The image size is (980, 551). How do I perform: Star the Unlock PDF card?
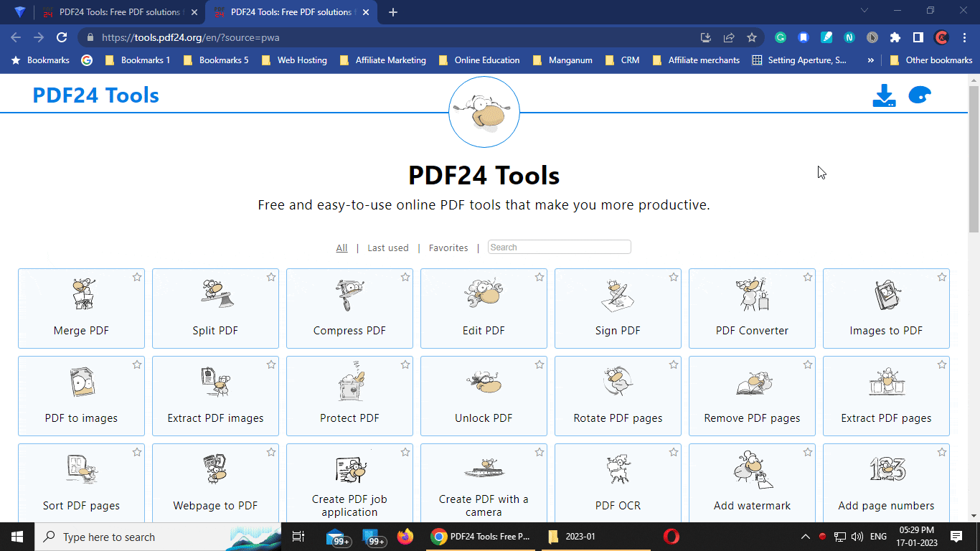[540, 364]
